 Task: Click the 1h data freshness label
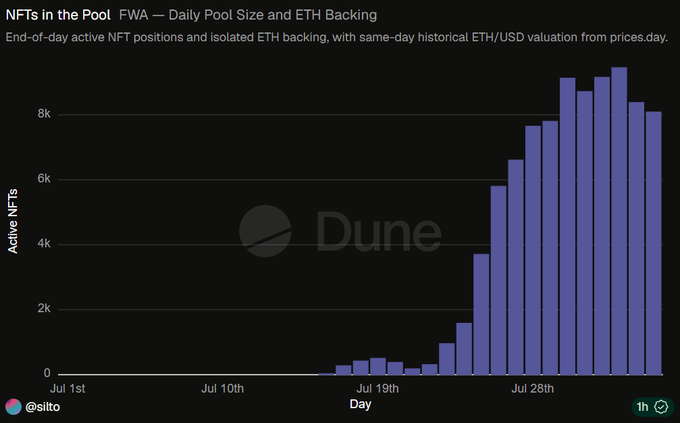point(642,407)
